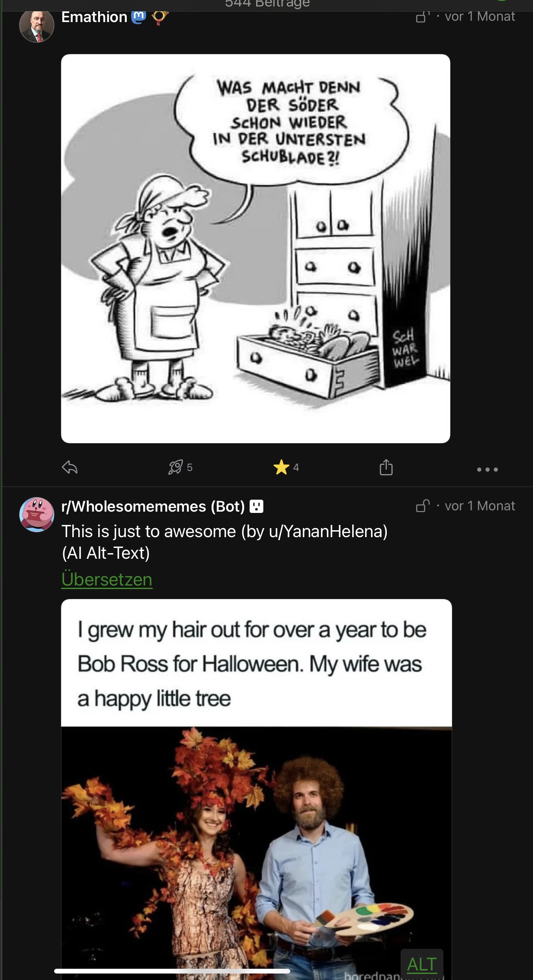
Task: Open more options for Emathion's post
Action: [x=487, y=469]
